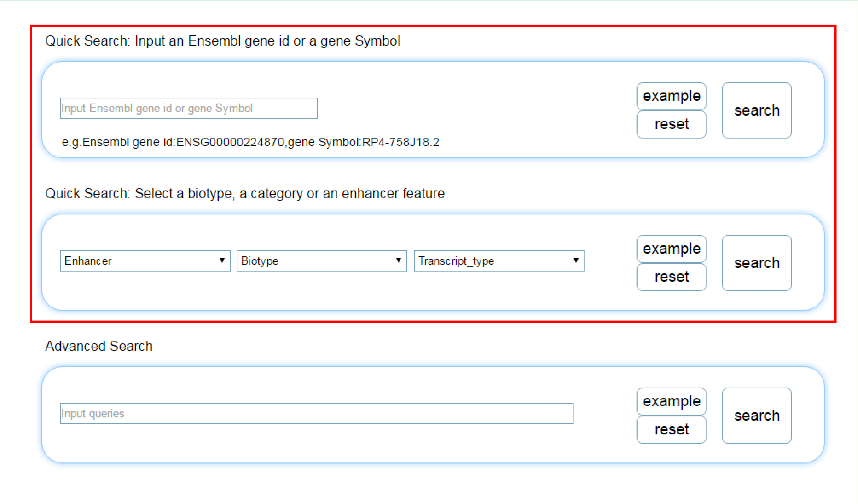Image resolution: width=858 pixels, height=504 pixels.
Task: Click the Quick Search biotype heading text
Action: pyautogui.click(x=244, y=194)
